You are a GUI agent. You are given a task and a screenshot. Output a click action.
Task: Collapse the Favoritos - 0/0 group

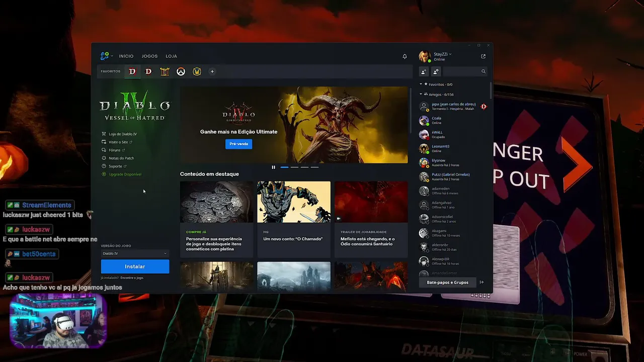421,84
